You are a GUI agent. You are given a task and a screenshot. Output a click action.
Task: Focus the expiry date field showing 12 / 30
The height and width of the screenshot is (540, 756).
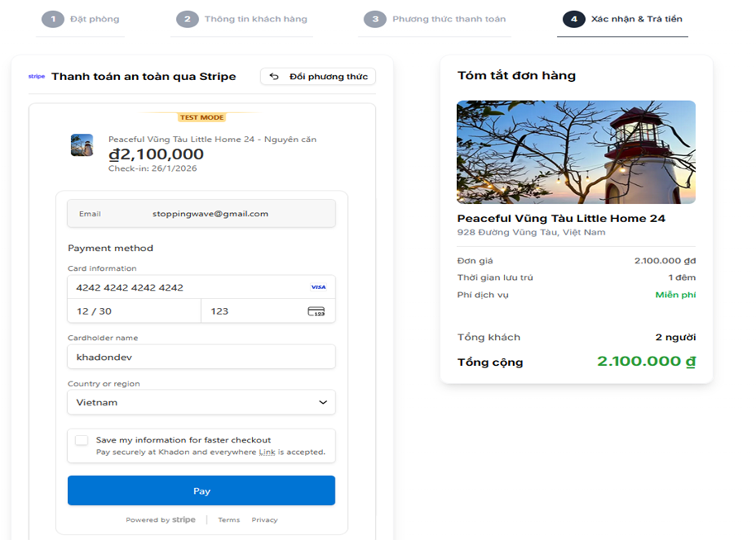point(134,311)
